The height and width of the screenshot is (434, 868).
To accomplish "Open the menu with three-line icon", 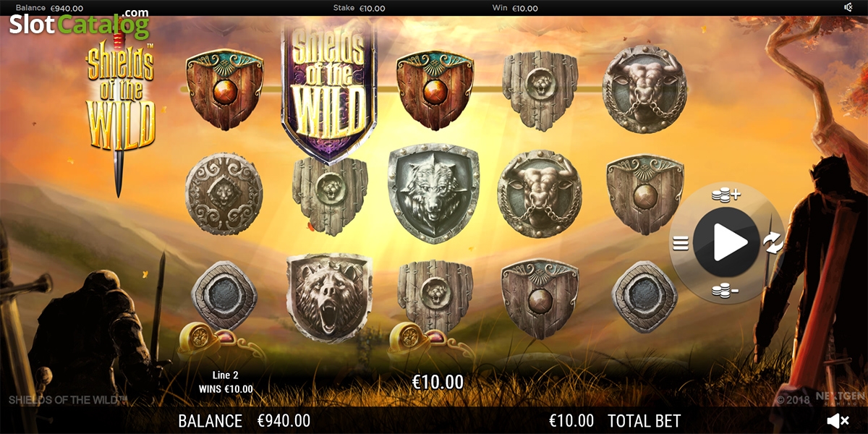I will coord(680,243).
